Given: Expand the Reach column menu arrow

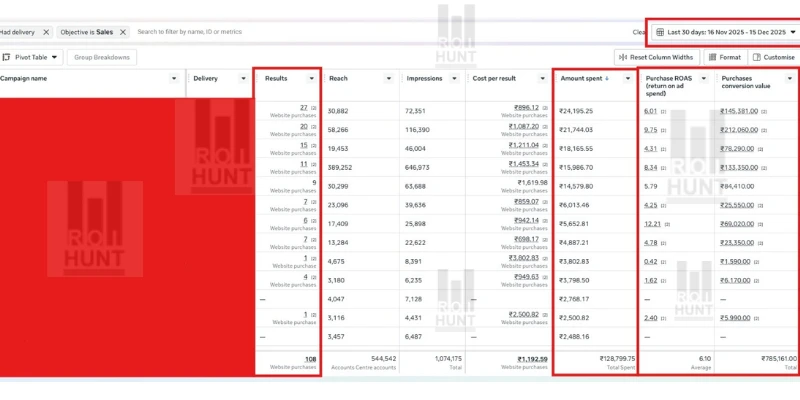Looking at the screenshot, I should [389, 79].
